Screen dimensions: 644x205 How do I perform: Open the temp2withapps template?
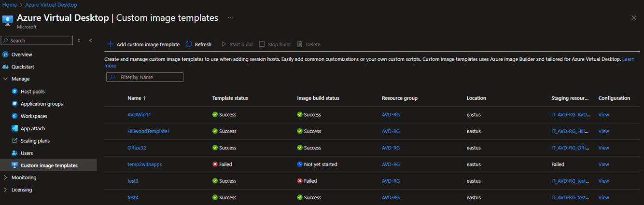[145, 164]
